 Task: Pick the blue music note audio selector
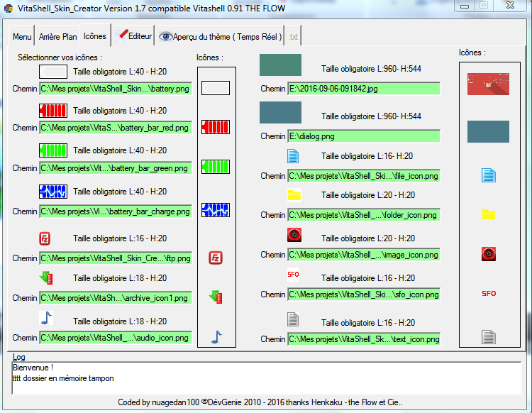coord(46,318)
